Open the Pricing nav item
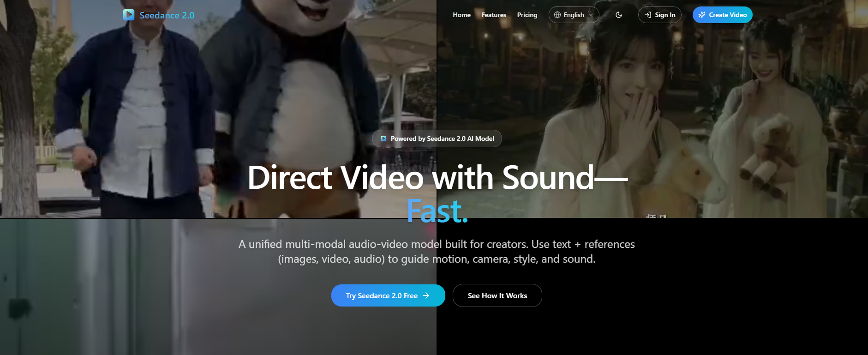The width and height of the screenshot is (868, 355). [x=527, y=15]
